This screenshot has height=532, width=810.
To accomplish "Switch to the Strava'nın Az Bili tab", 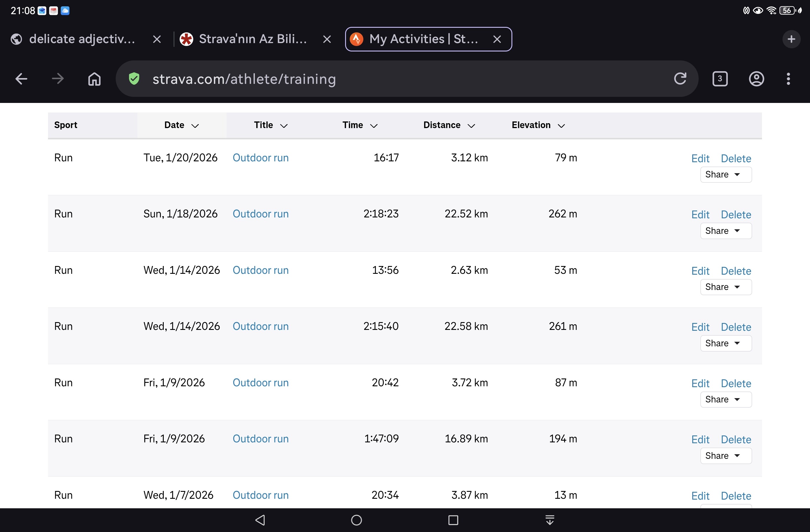I will coord(252,39).
